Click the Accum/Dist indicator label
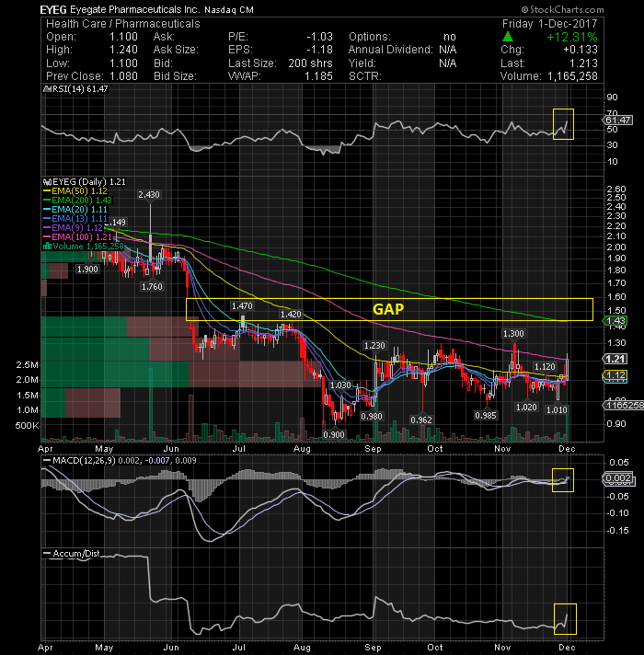The height and width of the screenshot is (655, 644). (x=72, y=554)
